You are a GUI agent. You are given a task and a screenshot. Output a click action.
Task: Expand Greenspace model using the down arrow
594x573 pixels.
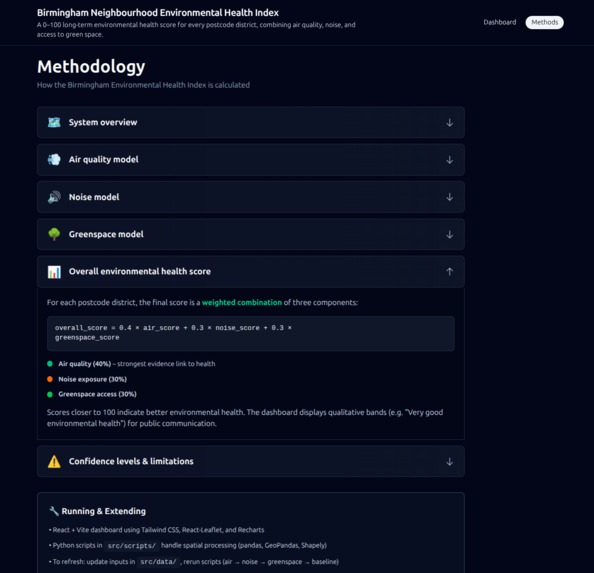click(x=449, y=234)
